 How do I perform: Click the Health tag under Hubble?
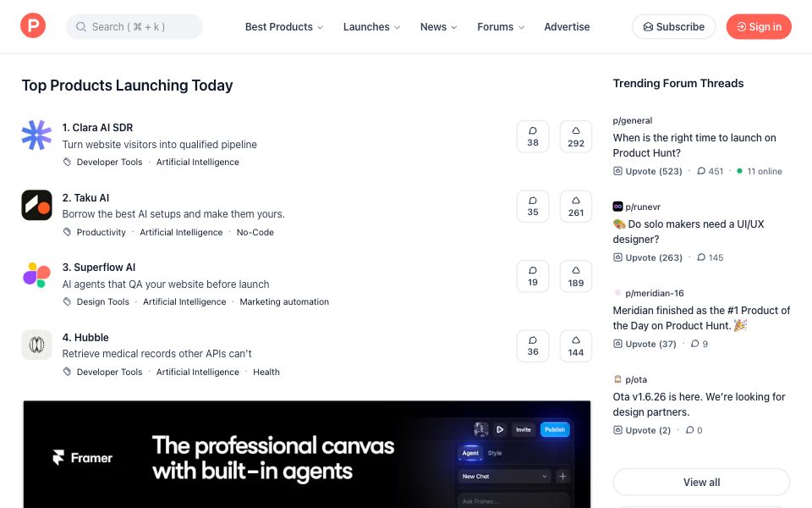click(x=266, y=372)
